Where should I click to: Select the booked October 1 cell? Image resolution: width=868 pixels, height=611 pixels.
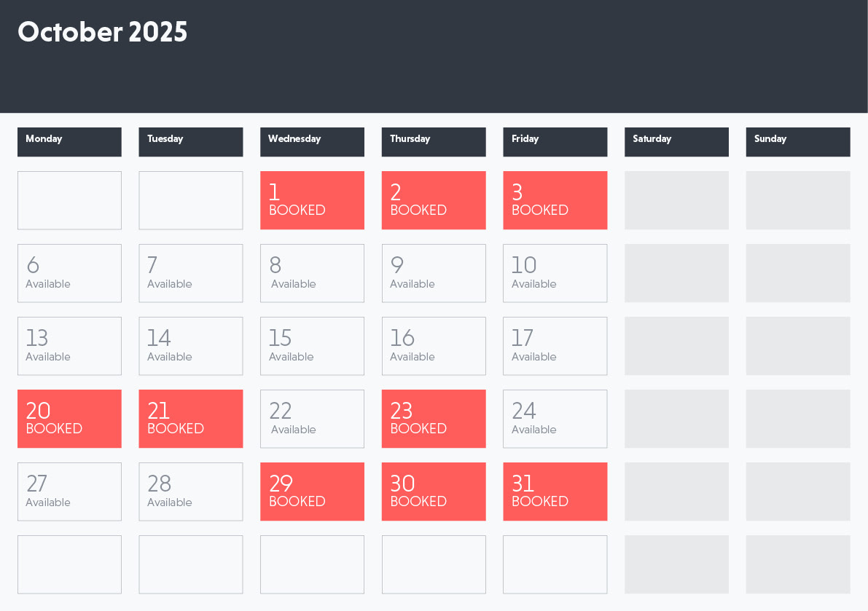point(312,200)
